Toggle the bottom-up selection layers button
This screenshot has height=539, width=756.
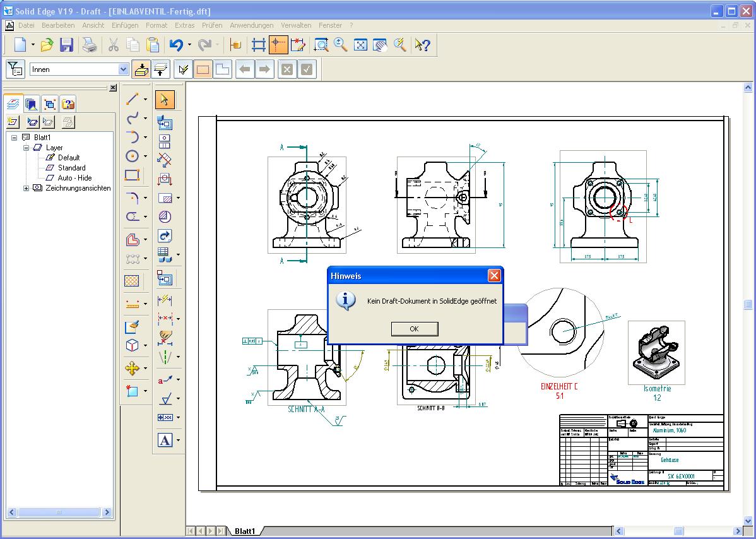coord(160,69)
